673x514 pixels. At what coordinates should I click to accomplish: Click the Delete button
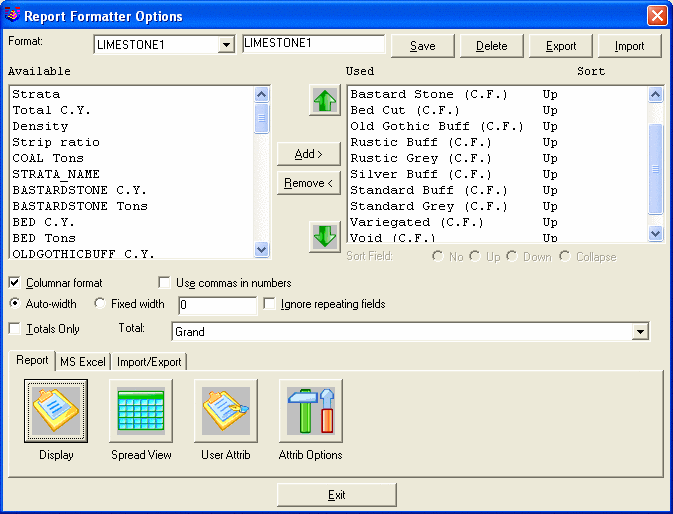point(491,46)
